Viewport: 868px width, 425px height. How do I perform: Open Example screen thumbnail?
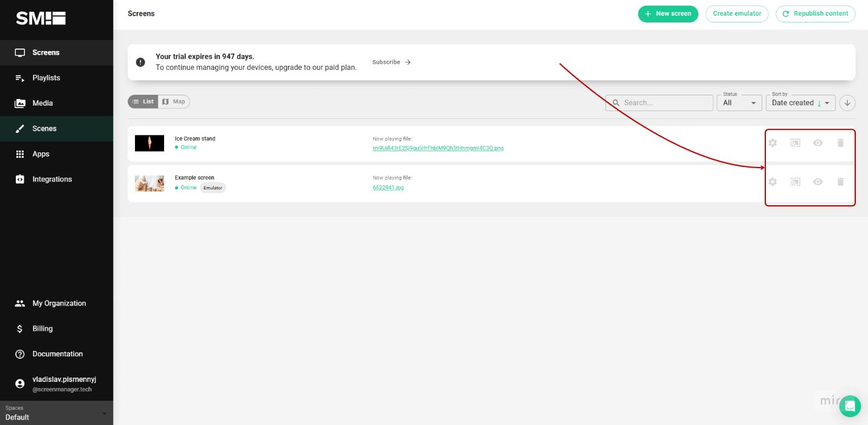(150, 183)
